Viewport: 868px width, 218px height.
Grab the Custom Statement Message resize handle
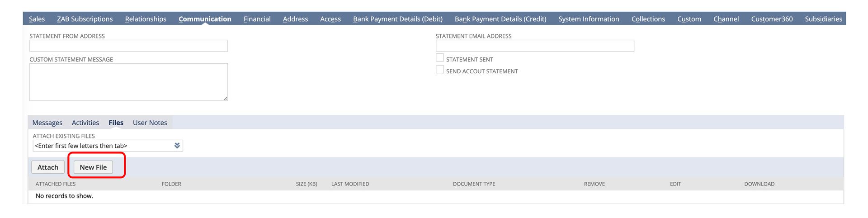tap(225, 98)
